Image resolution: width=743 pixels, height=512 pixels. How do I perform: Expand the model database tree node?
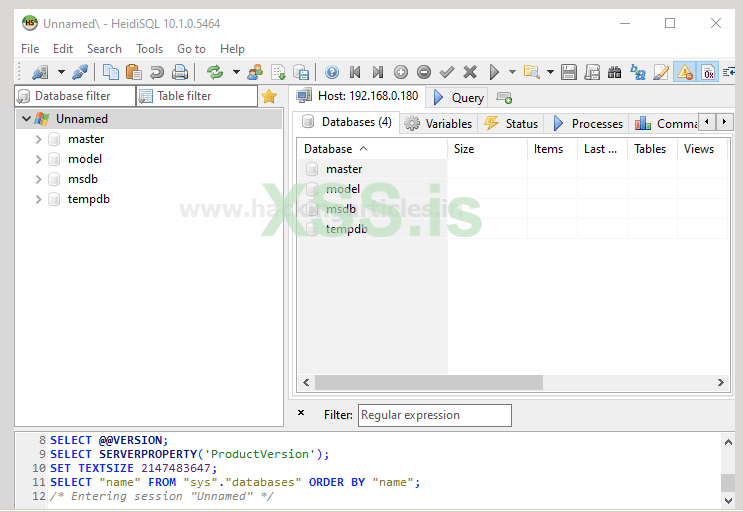(38, 159)
